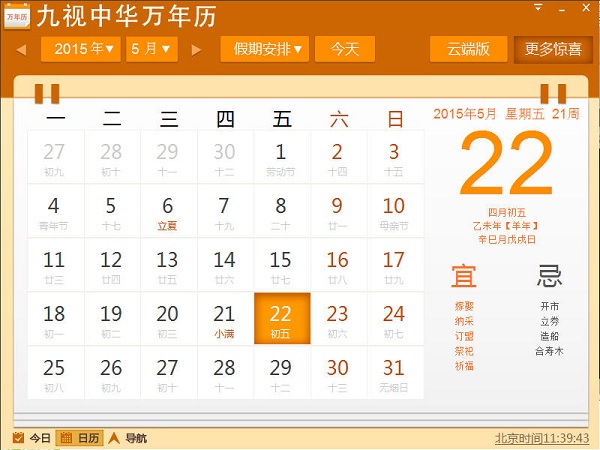This screenshot has height=450, width=600.
Task: Select May 15 in the calendar
Action: pyautogui.click(x=282, y=265)
